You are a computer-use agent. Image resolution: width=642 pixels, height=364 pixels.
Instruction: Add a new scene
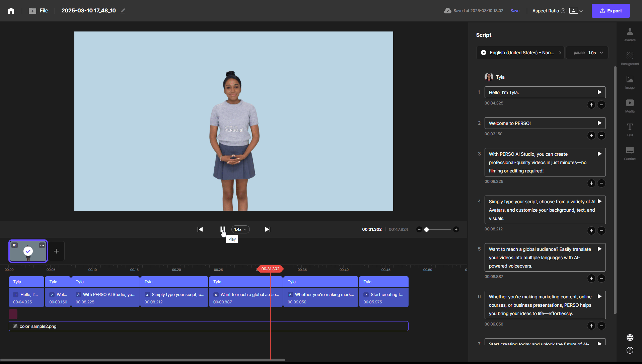pos(56,251)
